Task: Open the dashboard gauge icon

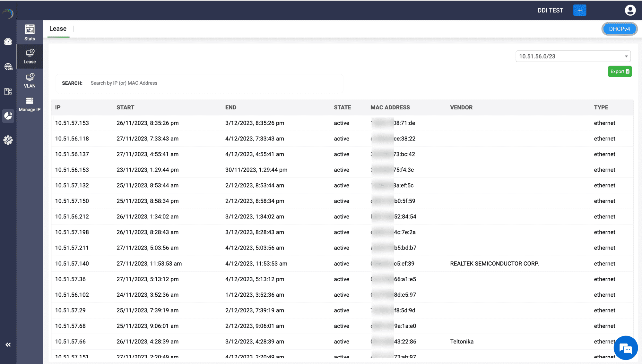Action: [8, 42]
